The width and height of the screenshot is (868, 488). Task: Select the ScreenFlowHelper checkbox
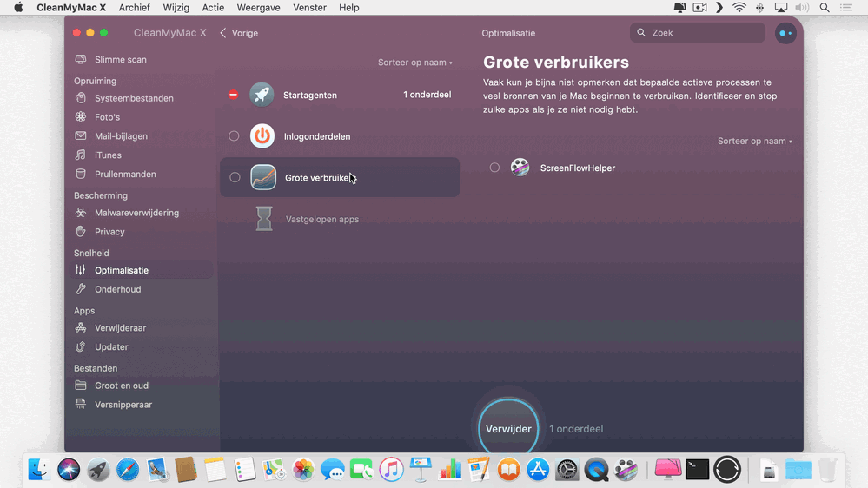494,167
